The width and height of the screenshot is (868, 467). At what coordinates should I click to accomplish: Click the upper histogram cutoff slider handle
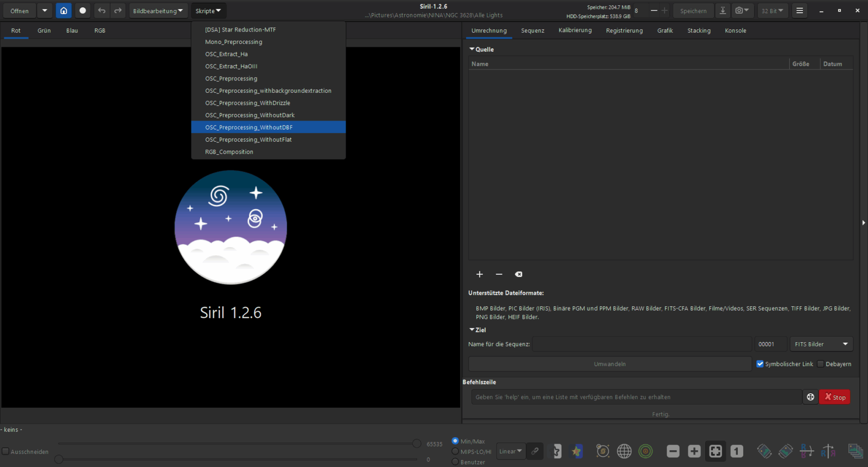417,444
